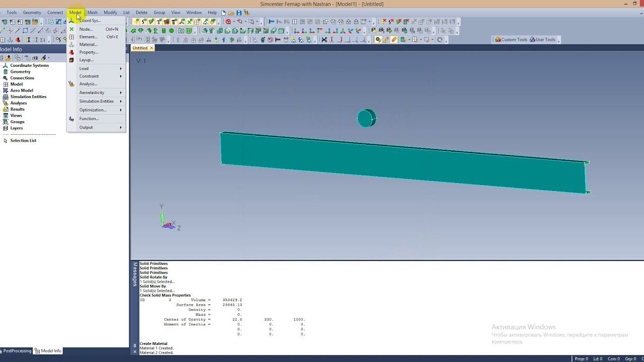Click the Selection List entry

tap(23, 141)
